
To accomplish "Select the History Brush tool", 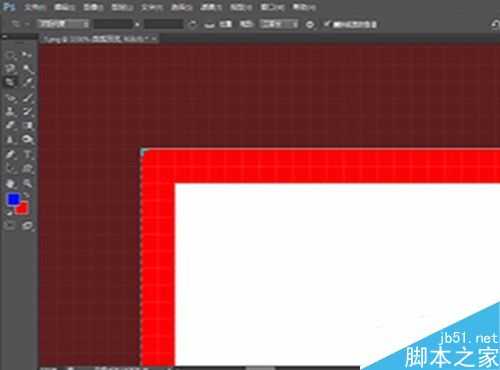I will click(28, 112).
